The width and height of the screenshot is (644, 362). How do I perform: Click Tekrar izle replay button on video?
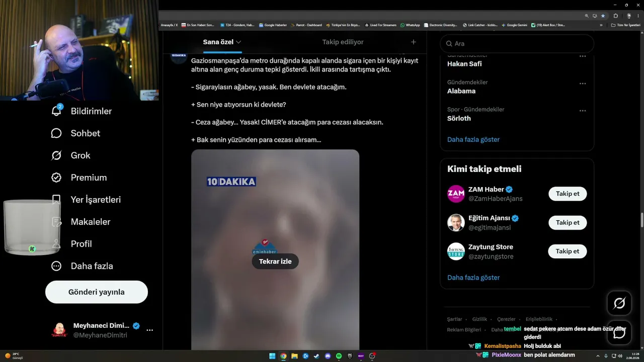(x=275, y=261)
